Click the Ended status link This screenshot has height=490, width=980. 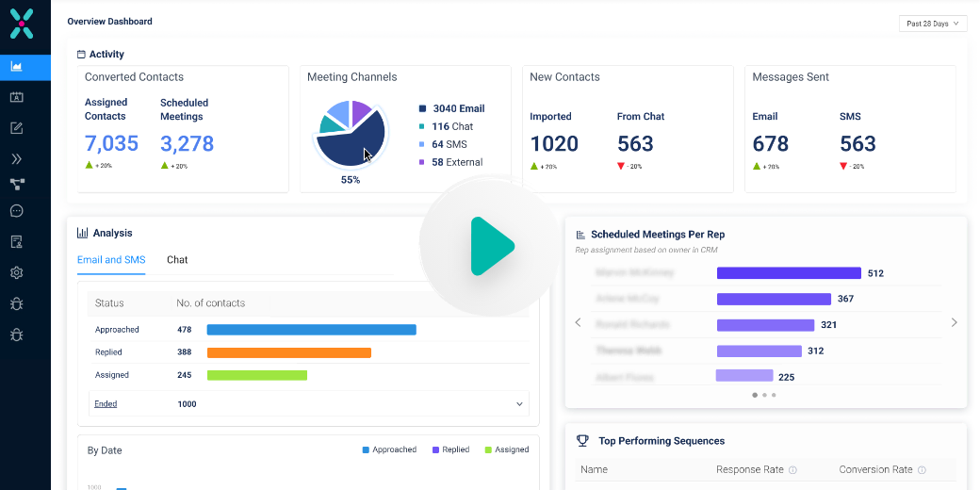coord(106,404)
